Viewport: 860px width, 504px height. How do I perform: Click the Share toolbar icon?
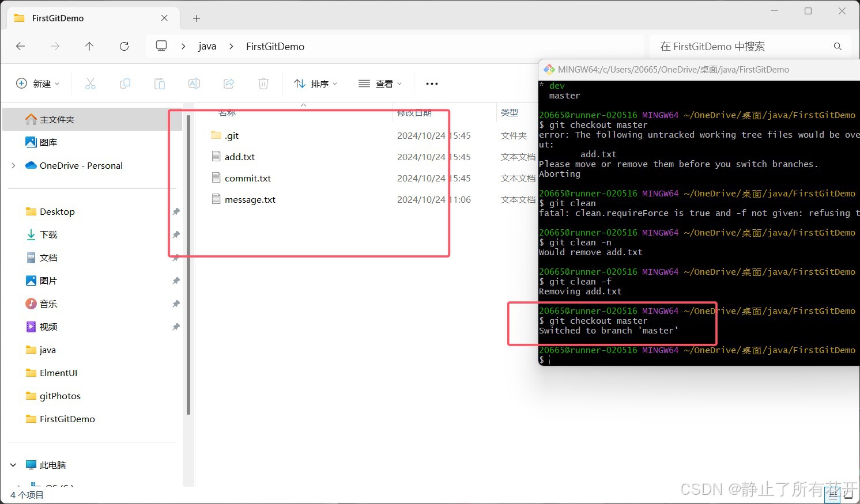tap(229, 84)
